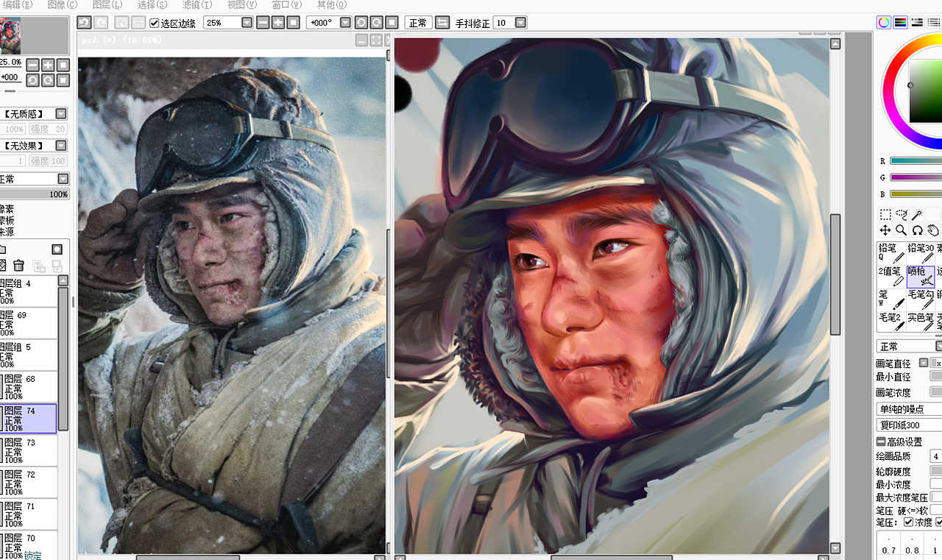This screenshot has width=942, height=560.
Task: Open the 窗口 menu
Action: coord(286,5)
